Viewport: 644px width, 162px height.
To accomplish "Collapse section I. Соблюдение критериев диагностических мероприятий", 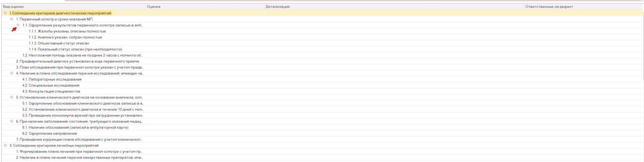I will [x=5, y=13].
